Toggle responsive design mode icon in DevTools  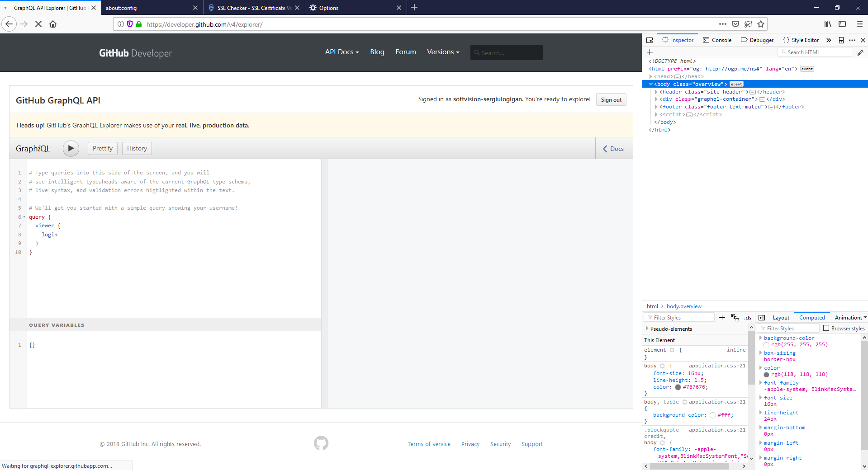841,40
